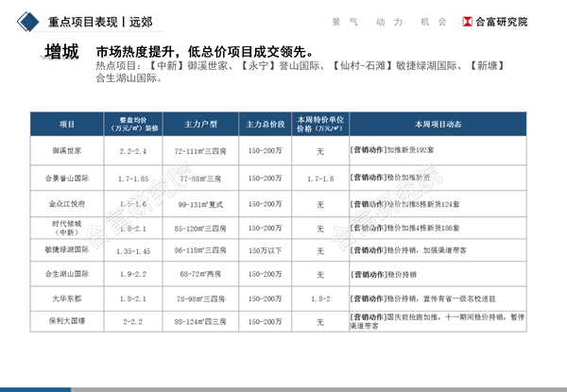Click 稳价持销，加强渠道带客 update text
The height and width of the screenshot is (392, 567).
pos(427,250)
